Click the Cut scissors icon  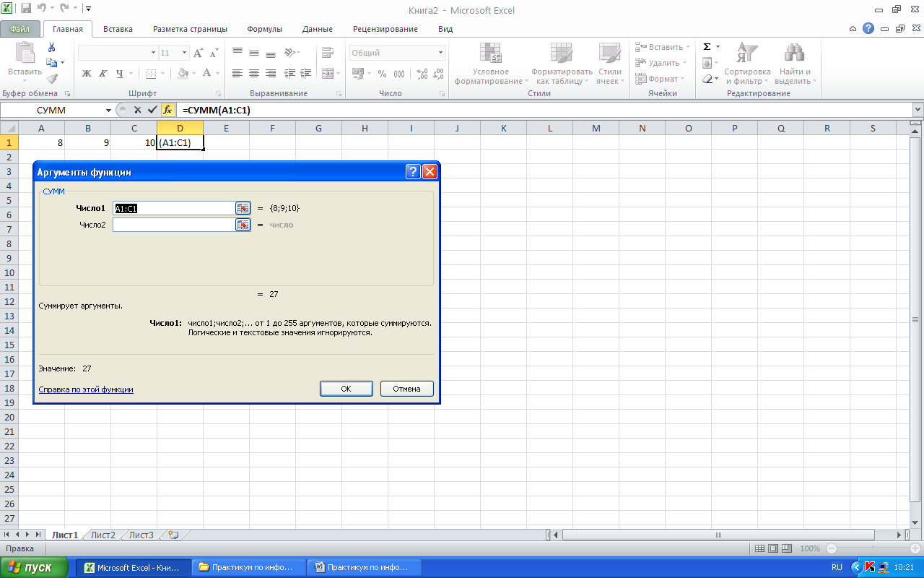pos(51,47)
